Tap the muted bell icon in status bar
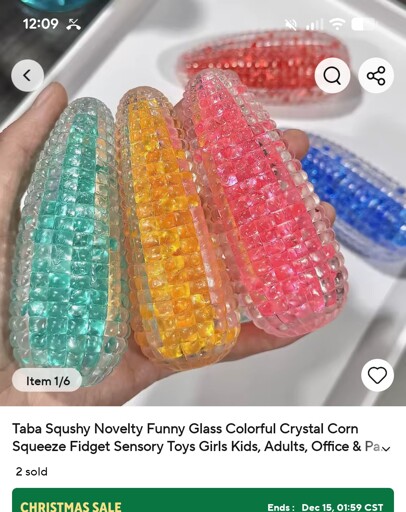The image size is (406, 512). [291, 24]
